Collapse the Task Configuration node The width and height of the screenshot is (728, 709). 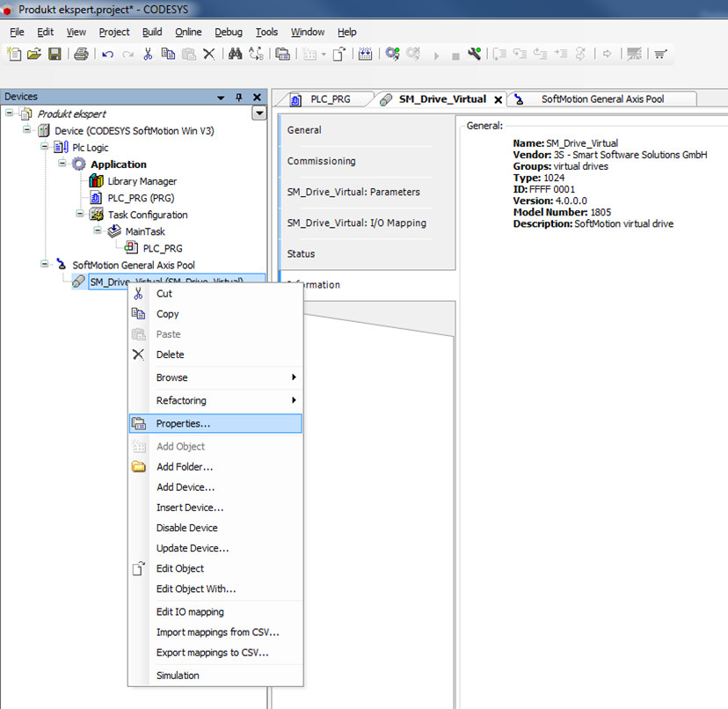point(80,213)
